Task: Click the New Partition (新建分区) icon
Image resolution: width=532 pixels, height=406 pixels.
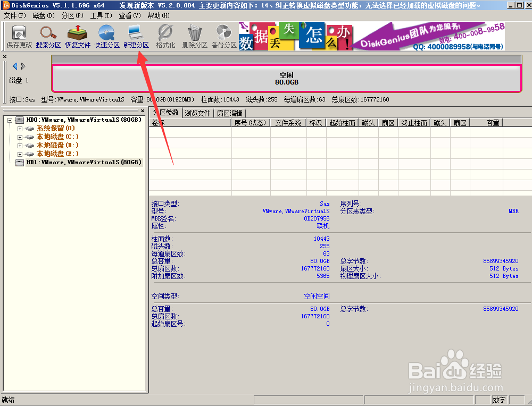Action: pos(136,37)
